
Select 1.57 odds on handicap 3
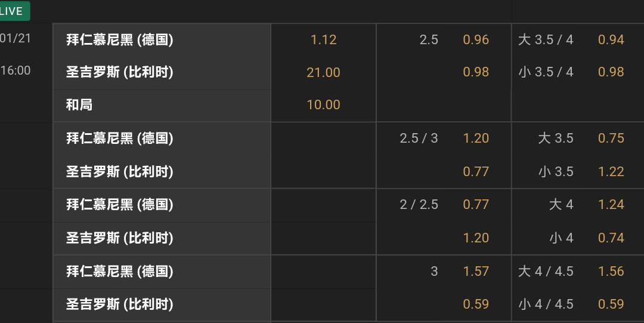(475, 272)
